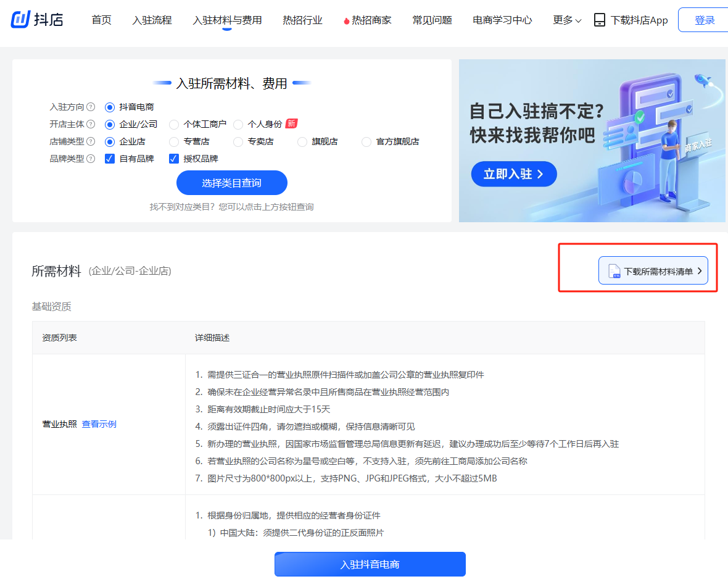The height and width of the screenshot is (579, 728).
Task: Click the 下载抖店App link
Action: tap(639, 20)
